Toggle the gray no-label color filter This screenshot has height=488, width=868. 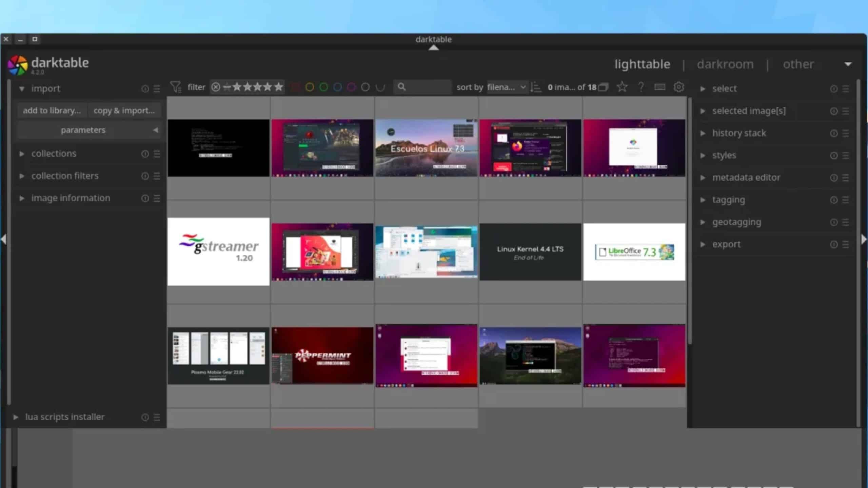coord(365,87)
